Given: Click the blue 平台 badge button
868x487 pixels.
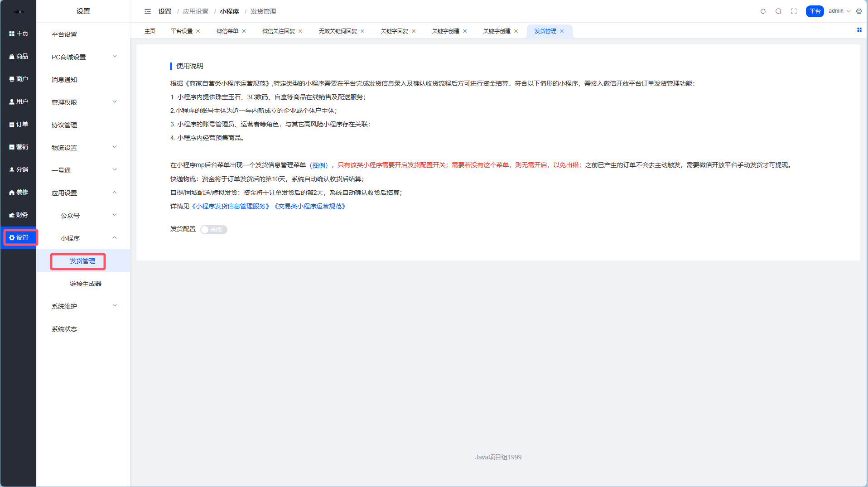Looking at the screenshot, I should 815,11.
